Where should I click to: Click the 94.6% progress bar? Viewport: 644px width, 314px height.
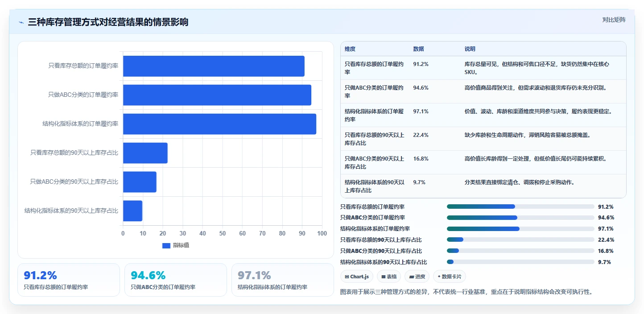[x=520, y=218]
